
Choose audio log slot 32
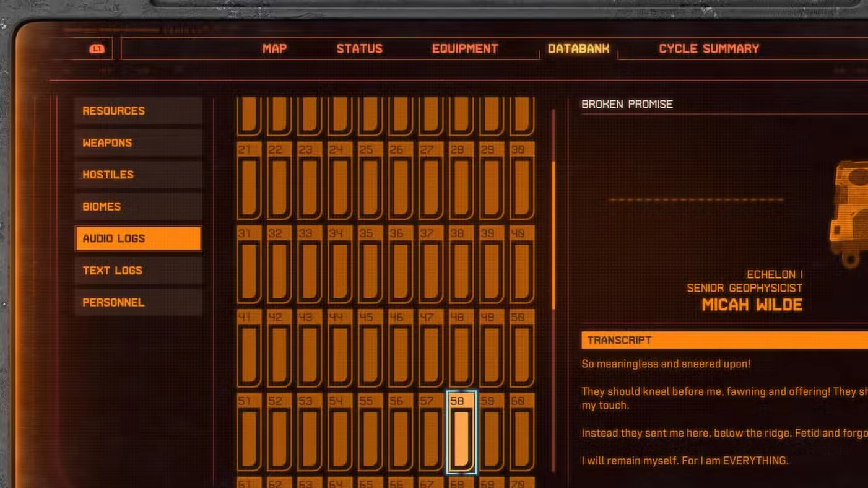tap(279, 265)
